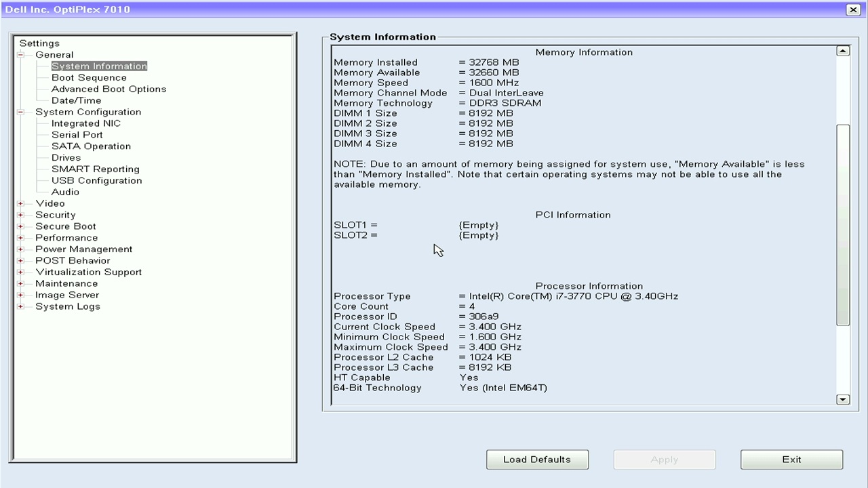Click the 64-Bit Technology row

[x=440, y=388]
